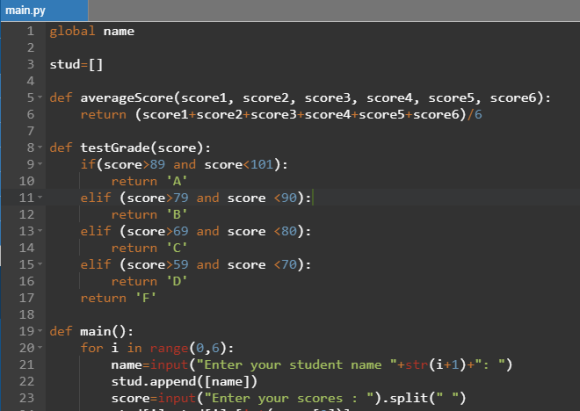Click the number 79 on line 11

181,198
